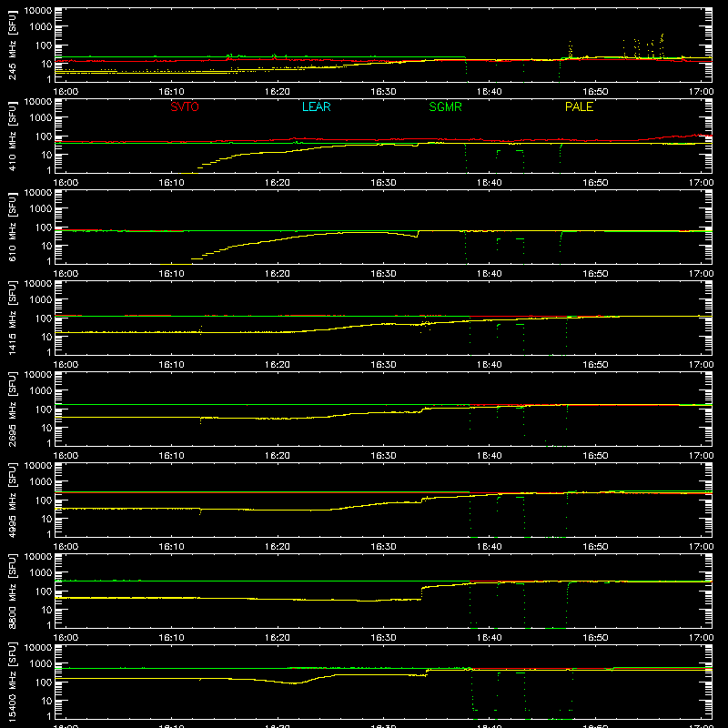Click the 1000 y-axis value of 410 MHz panel
The height and width of the screenshot is (728, 728).
[41, 117]
